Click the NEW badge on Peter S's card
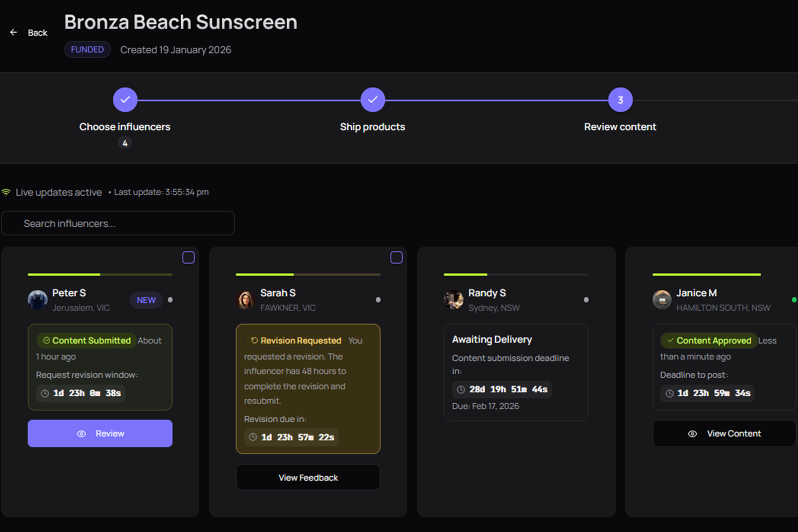Screen dimensions: 798x532 coord(146,300)
